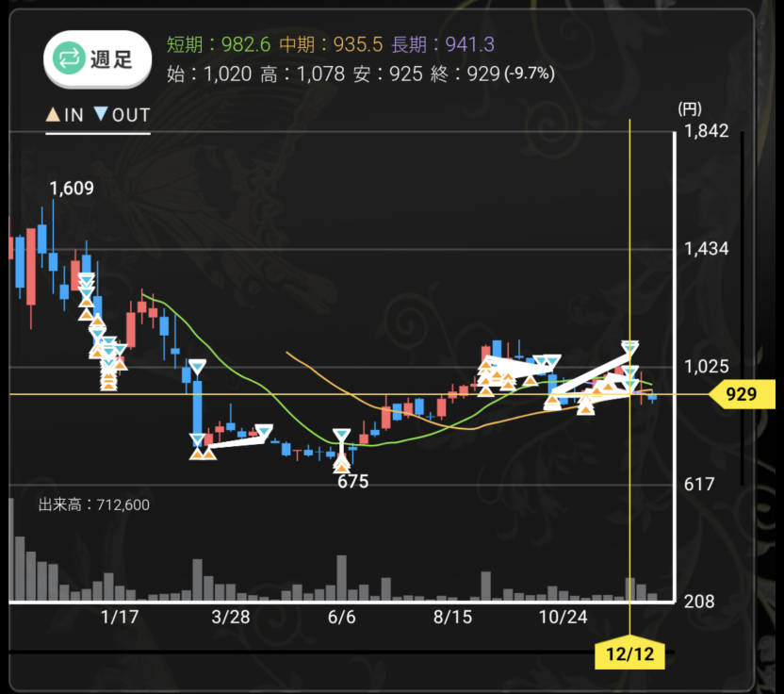Screen dimensions: 784x694
Task: Tap the 6/6 date axis label
Action: [341, 617]
